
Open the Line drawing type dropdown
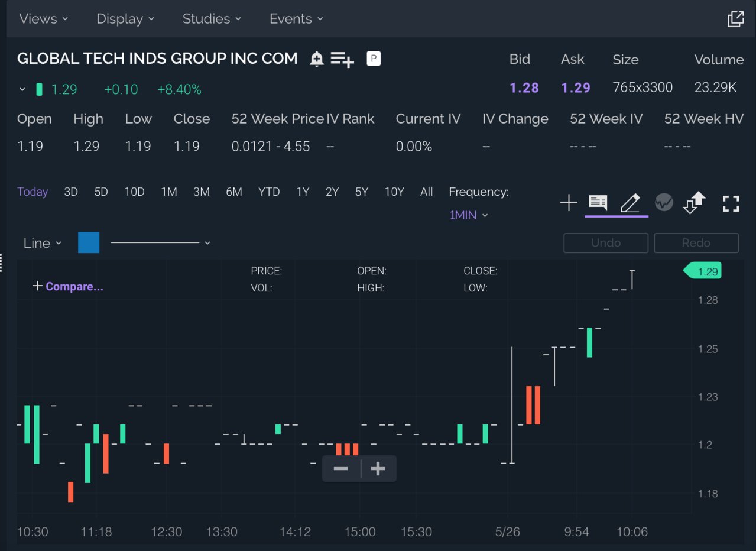[43, 243]
